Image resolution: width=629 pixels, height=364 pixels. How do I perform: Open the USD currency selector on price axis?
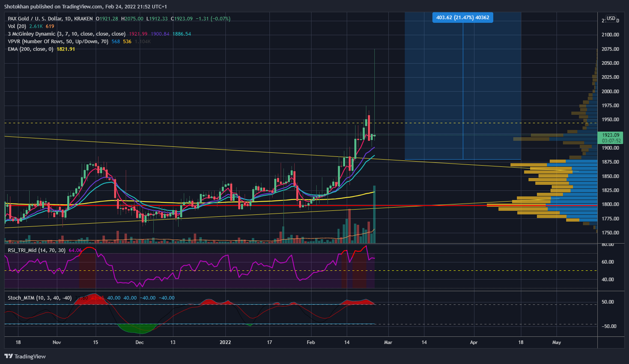coord(611,18)
